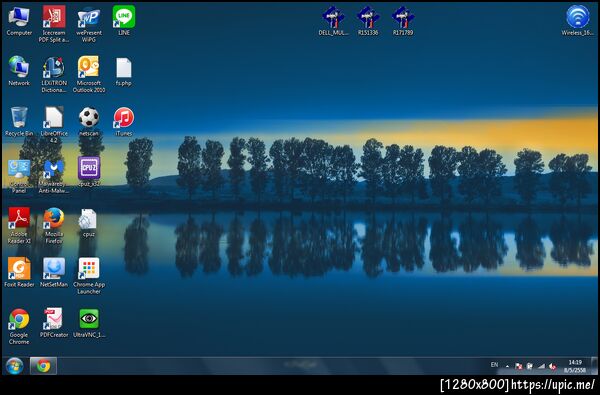600x395 pixels.
Task: Select the Control Panel icon
Action: (19, 176)
